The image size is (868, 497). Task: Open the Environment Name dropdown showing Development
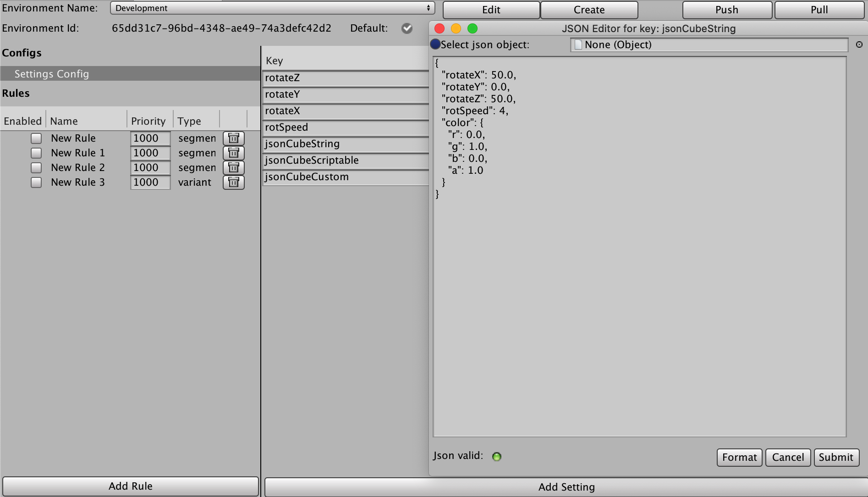point(272,8)
